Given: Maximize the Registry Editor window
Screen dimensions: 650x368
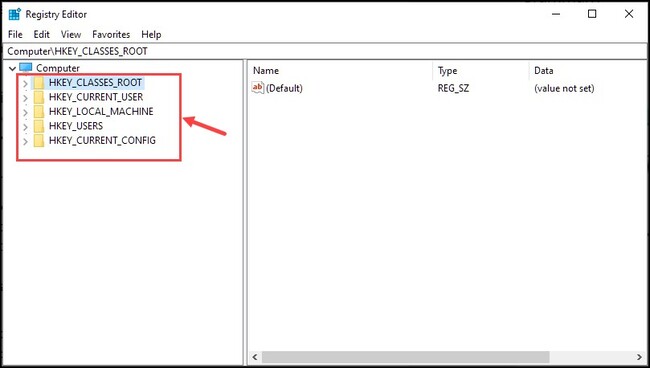Looking at the screenshot, I should pyautogui.click(x=592, y=14).
